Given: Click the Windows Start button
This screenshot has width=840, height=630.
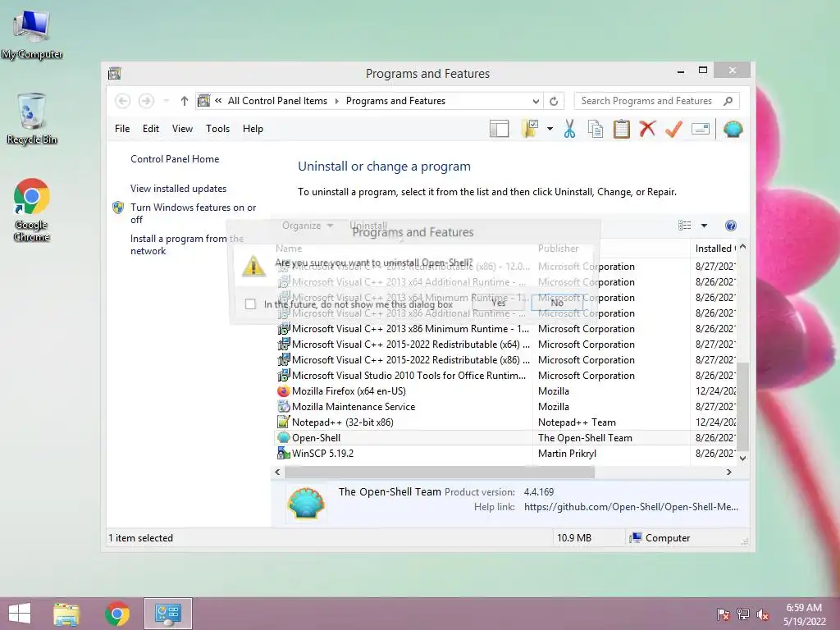Looking at the screenshot, I should pyautogui.click(x=20, y=614).
